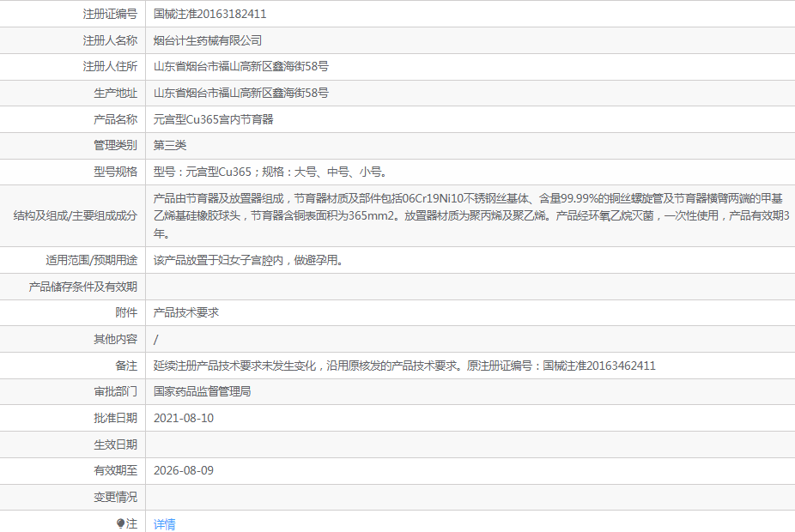Select expiry date 2026-08-09

[184, 471]
